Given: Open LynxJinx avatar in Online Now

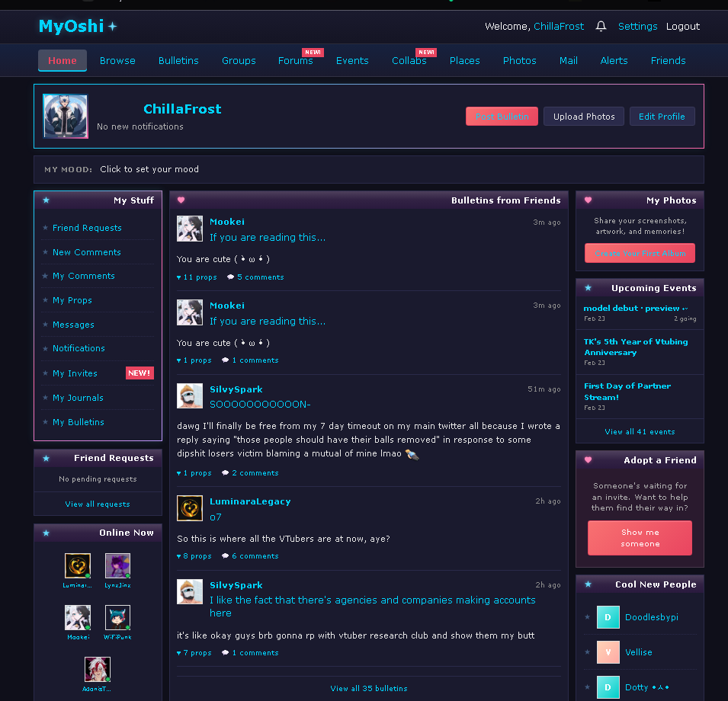Looking at the screenshot, I should pyautogui.click(x=117, y=565).
